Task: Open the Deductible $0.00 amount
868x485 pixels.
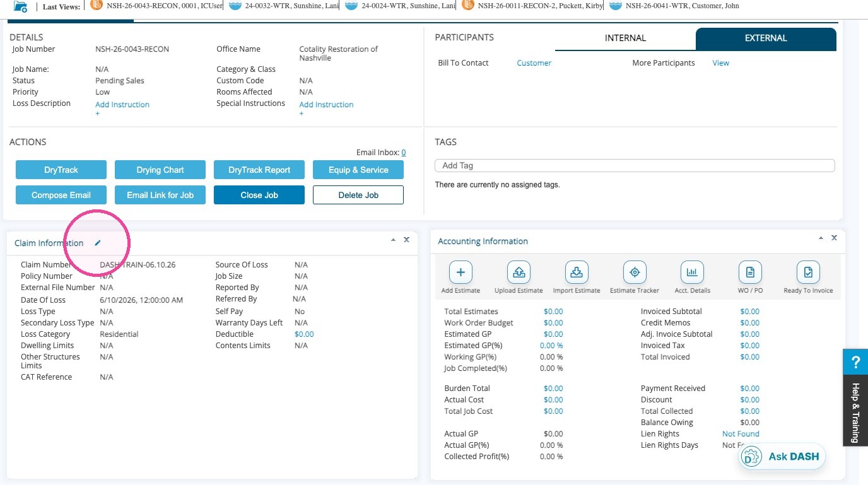Action: pyautogui.click(x=304, y=334)
